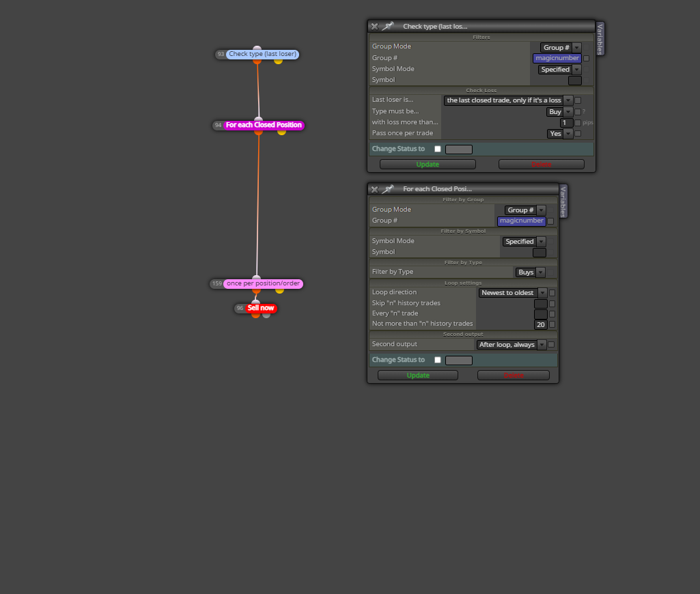
Task: Toggle checkbox beside with loss more than value
Action: 578,123
